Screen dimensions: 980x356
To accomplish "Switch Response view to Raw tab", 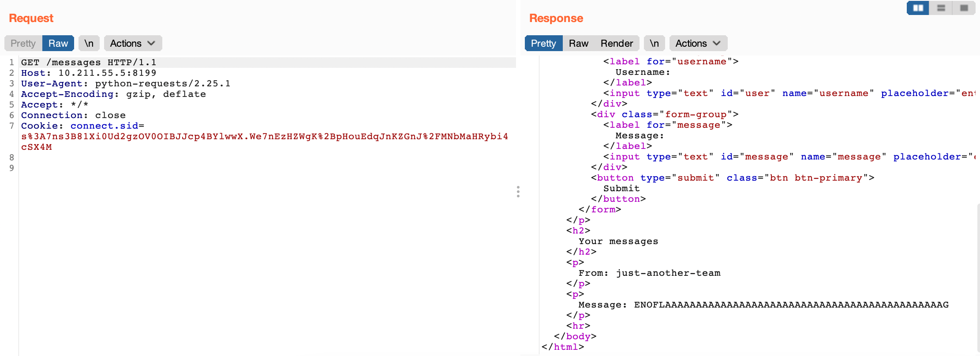I will pos(579,43).
